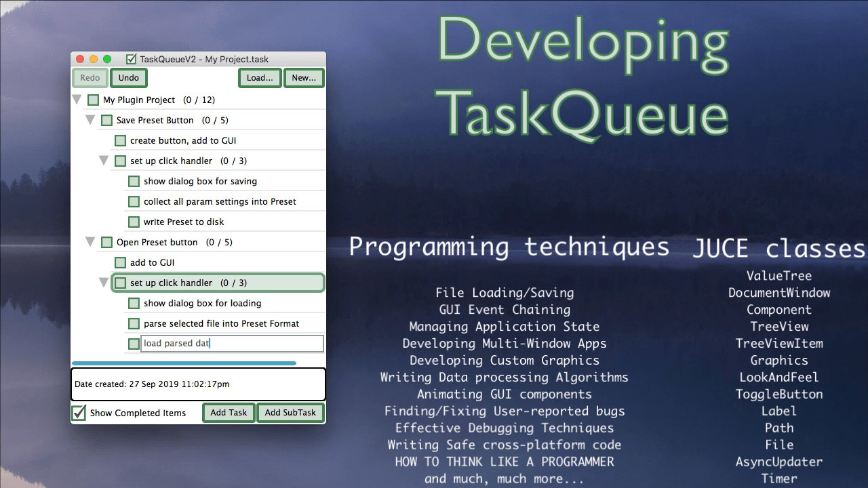Click the DocumentWindow class name
The width and height of the screenshot is (868, 488).
(779, 293)
